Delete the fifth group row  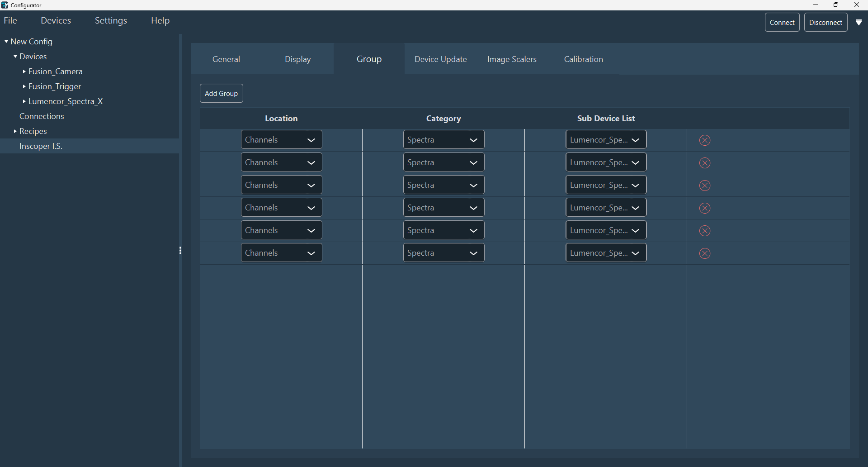704,231
